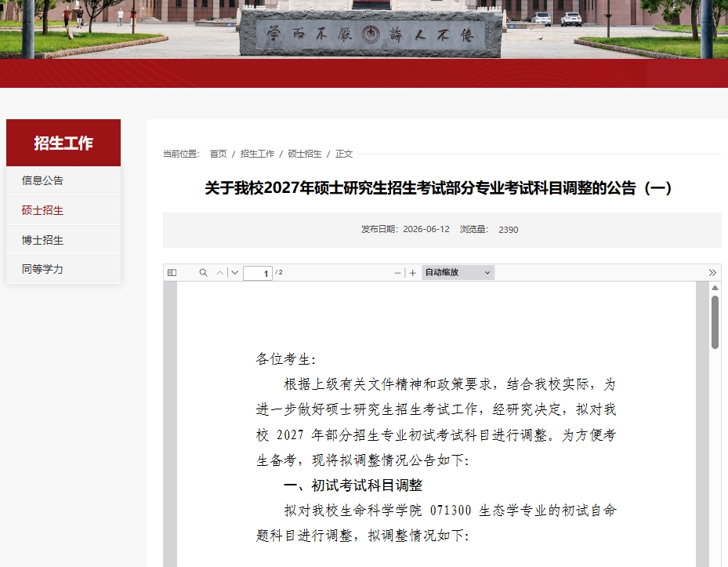Toggle the PDF viewer sidebar

point(172,273)
